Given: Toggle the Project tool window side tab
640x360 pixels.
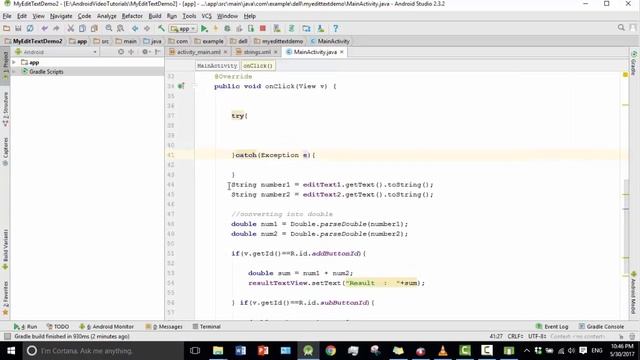Looking at the screenshot, I should click(x=5, y=66).
